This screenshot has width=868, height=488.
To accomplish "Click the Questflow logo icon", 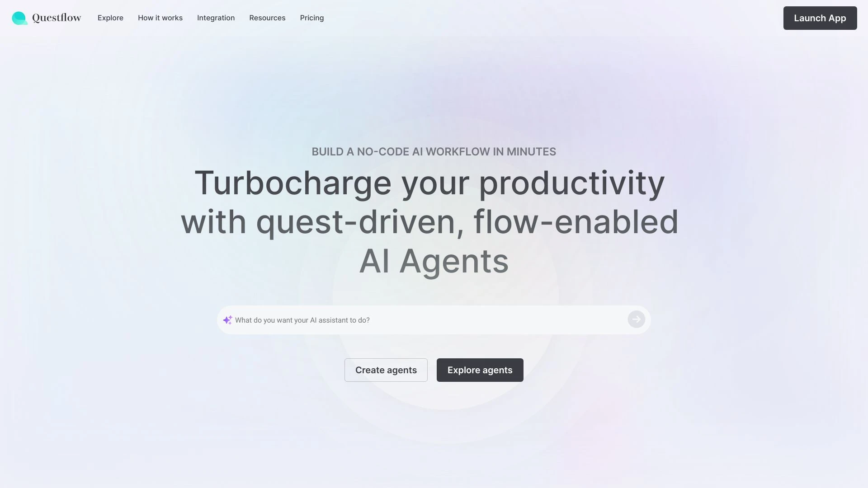I will coord(19,18).
